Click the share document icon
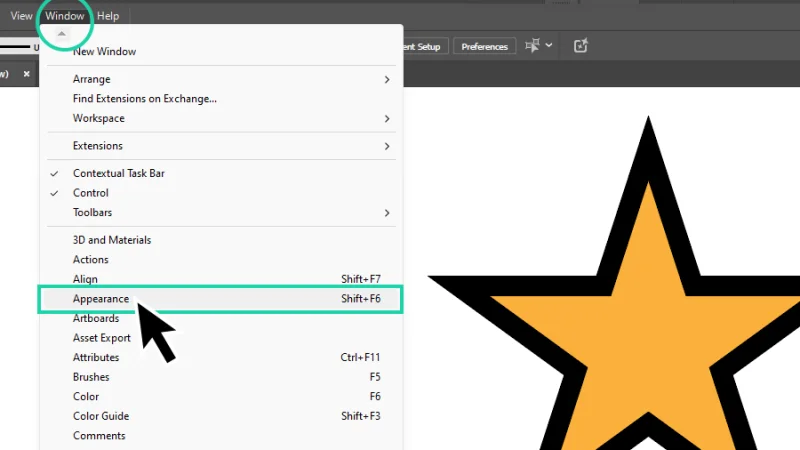 pyautogui.click(x=581, y=46)
